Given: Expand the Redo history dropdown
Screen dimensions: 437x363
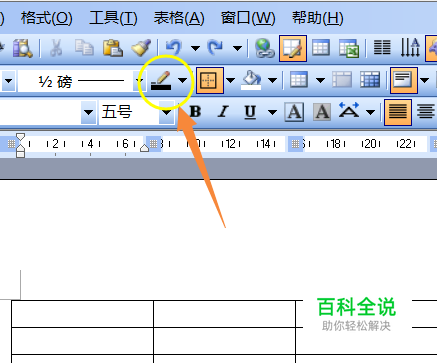Looking at the screenshot, I should pos(237,49).
